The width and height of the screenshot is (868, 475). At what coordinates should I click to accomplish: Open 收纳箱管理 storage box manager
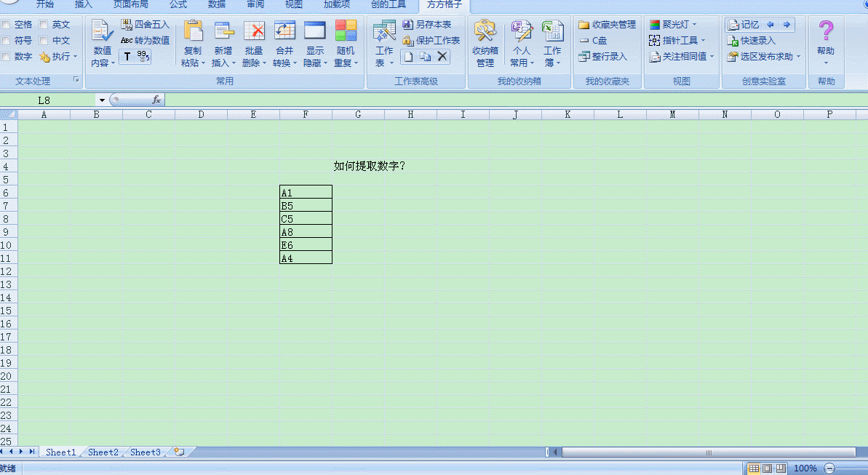click(485, 44)
